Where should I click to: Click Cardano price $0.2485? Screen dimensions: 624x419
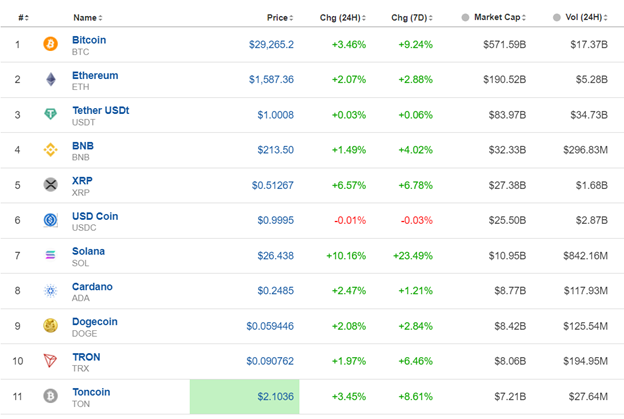tap(275, 290)
